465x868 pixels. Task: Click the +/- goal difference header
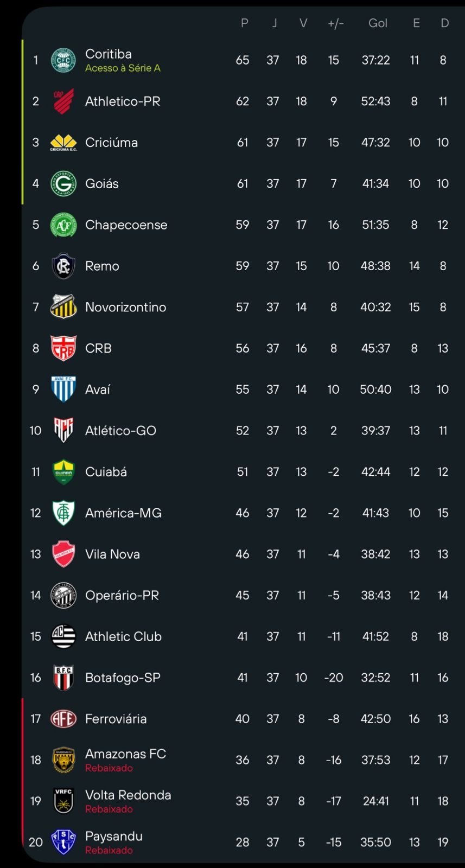[335, 23]
